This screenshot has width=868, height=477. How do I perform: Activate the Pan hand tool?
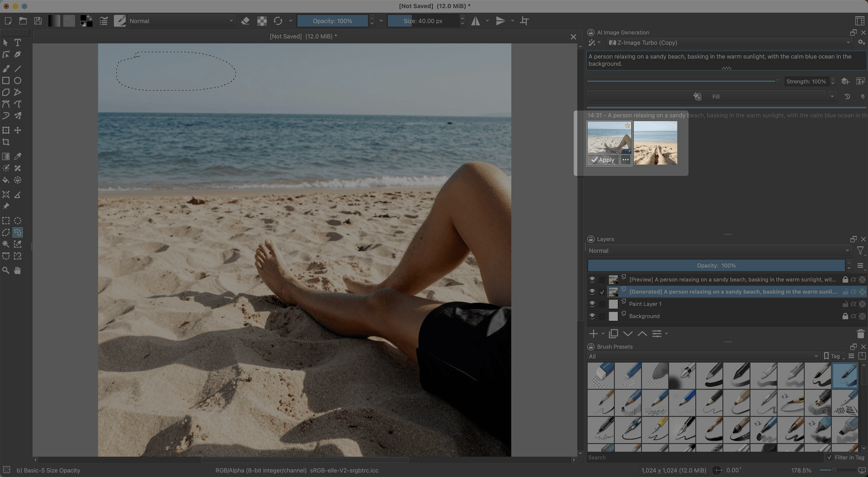[18, 270]
